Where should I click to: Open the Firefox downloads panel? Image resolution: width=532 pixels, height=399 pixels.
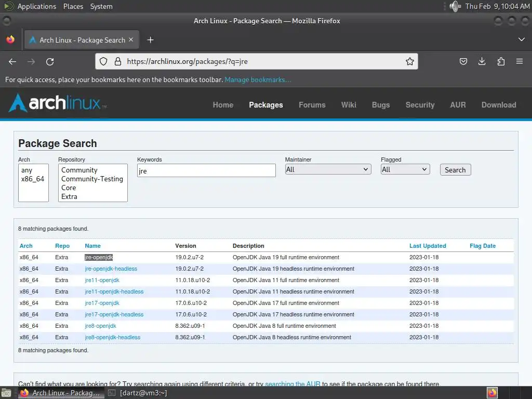tap(482, 61)
